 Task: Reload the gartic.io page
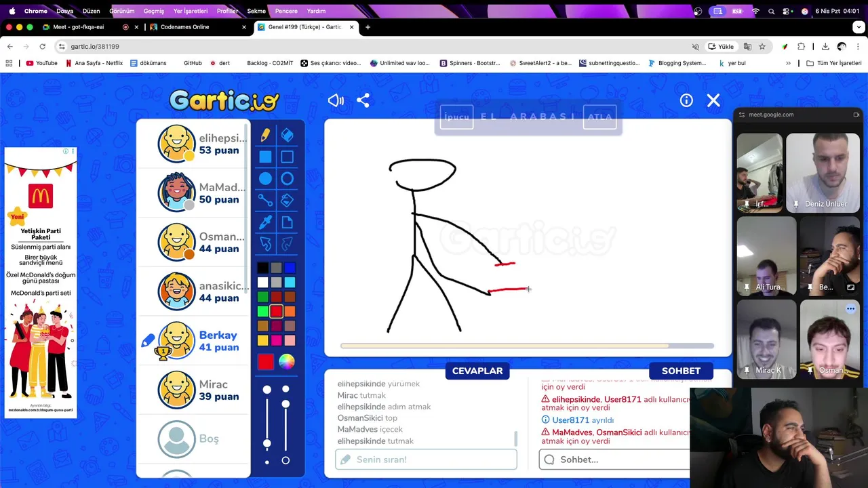point(42,47)
